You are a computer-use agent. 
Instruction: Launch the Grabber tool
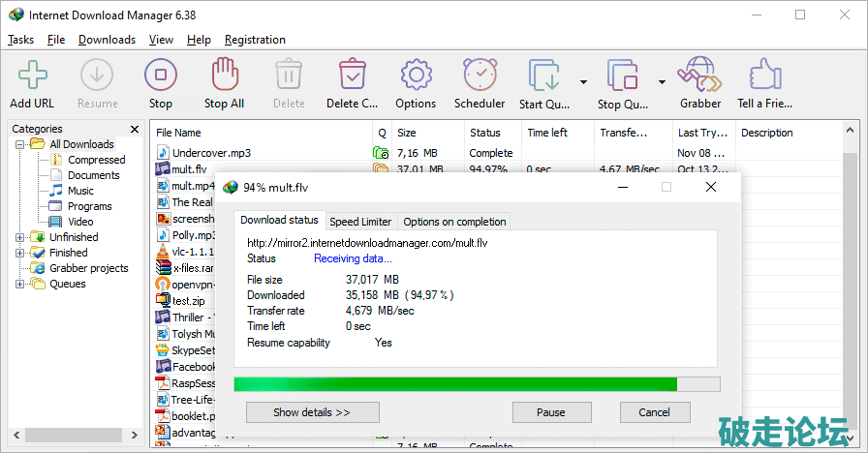[x=699, y=75]
